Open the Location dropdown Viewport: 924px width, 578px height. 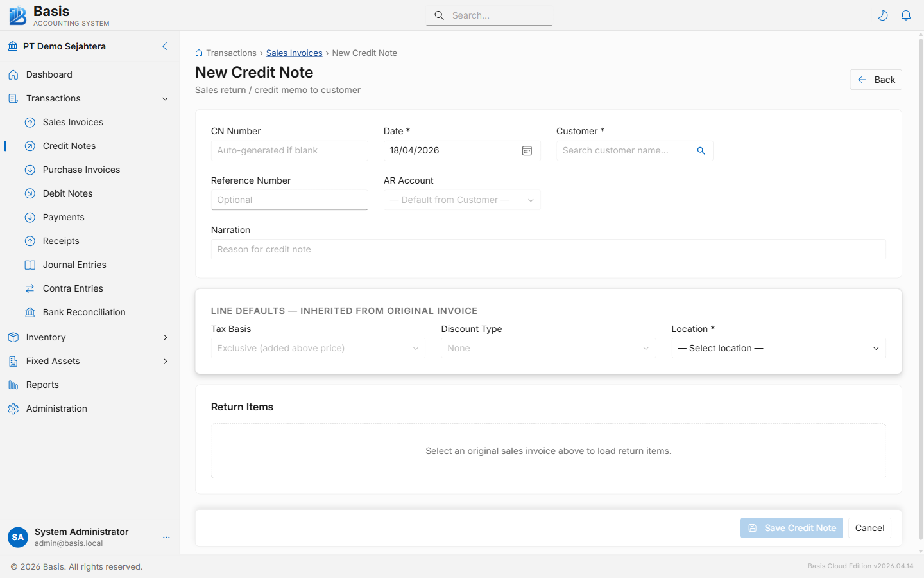click(x=778, y=348)
